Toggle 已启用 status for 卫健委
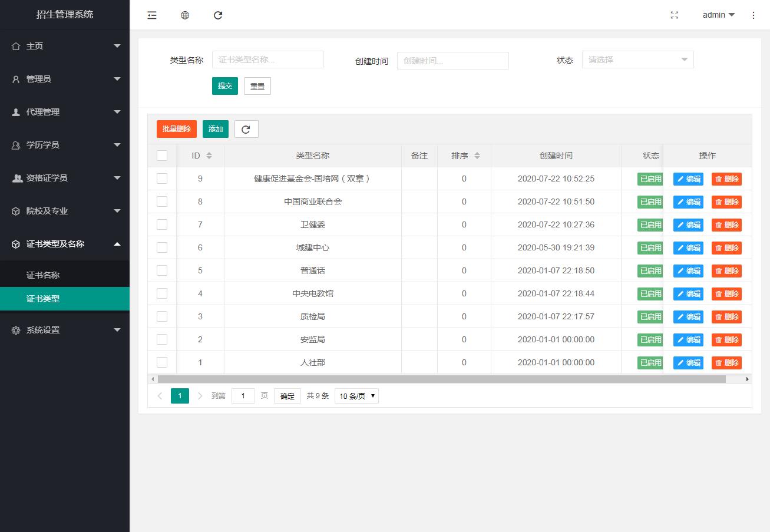This screenshot has height=532, width=770. (x=650, y=224)
